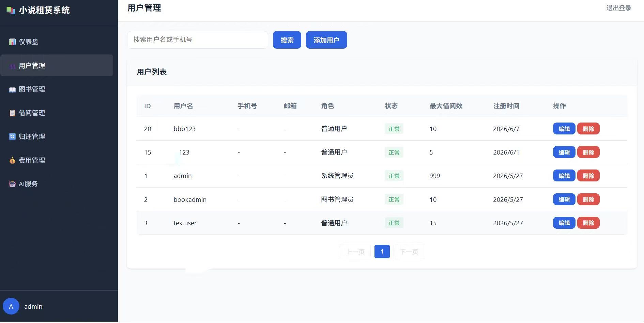Delete user testuser
Screen dimensions: 644x323
pyautogui.click(x=588, y=223)
